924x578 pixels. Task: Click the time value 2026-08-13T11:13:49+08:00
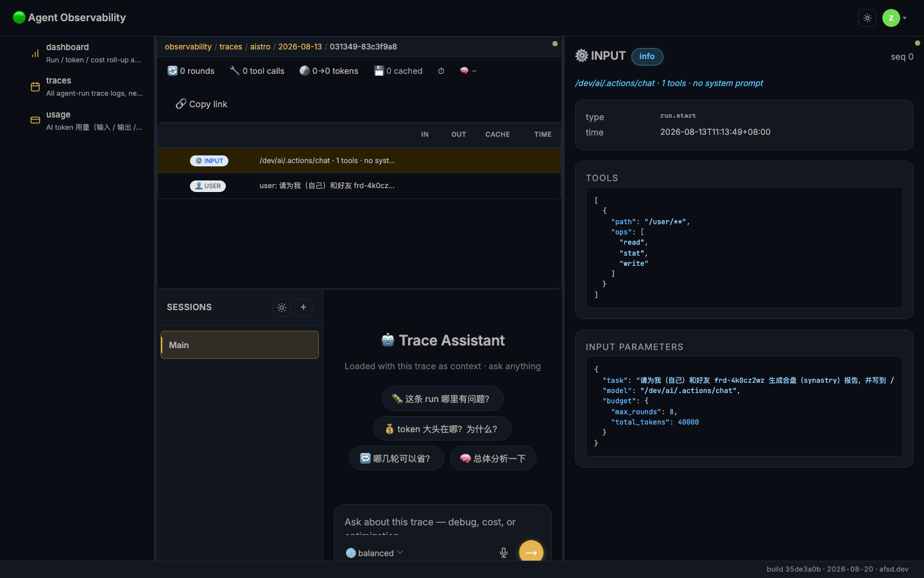click(715, 132)
